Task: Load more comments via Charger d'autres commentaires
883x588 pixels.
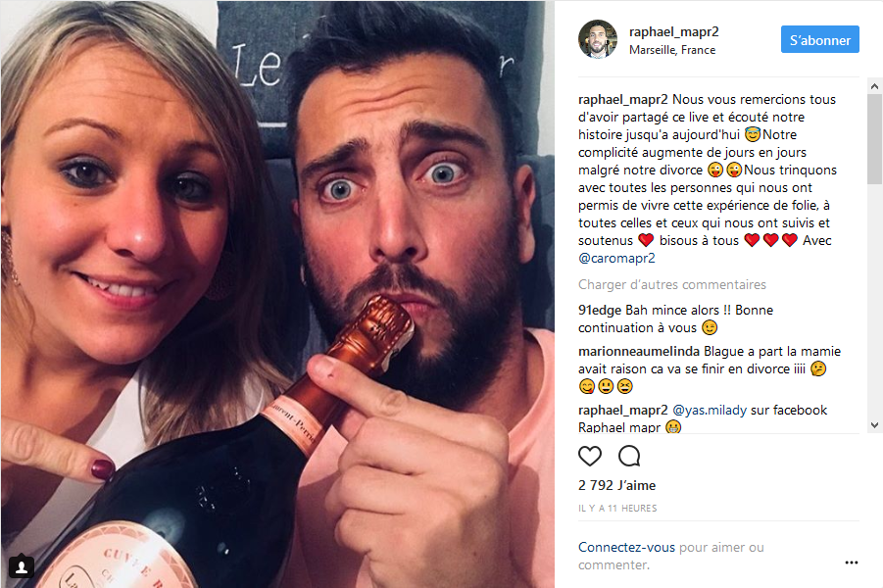Action: [x=672, y=284]
